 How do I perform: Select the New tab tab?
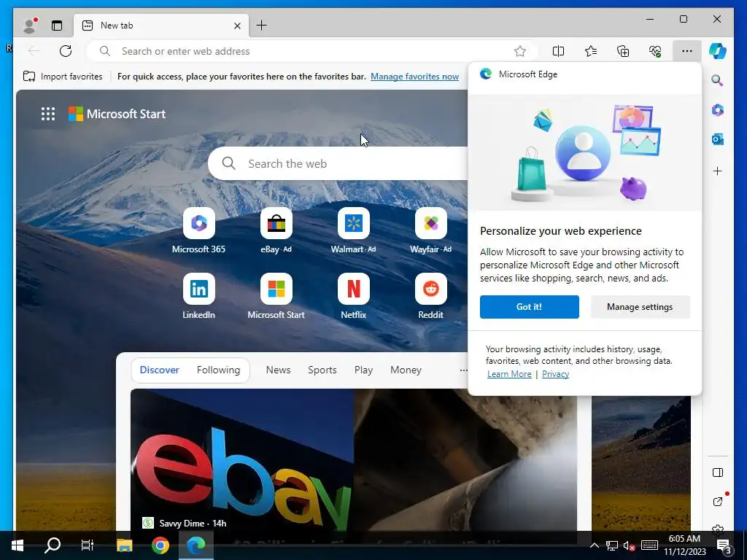point(161,26)
